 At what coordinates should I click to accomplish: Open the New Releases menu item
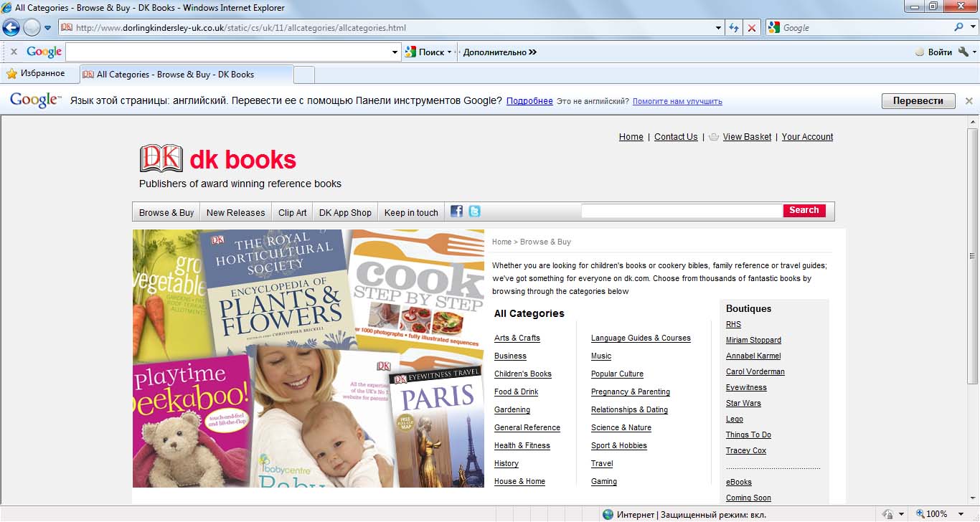tap(235, 212)
